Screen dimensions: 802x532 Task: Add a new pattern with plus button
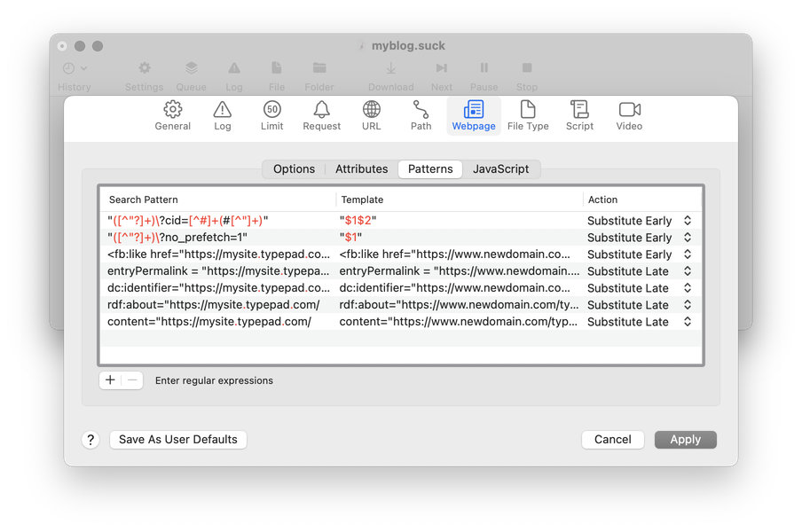click(x=110, y=380)
